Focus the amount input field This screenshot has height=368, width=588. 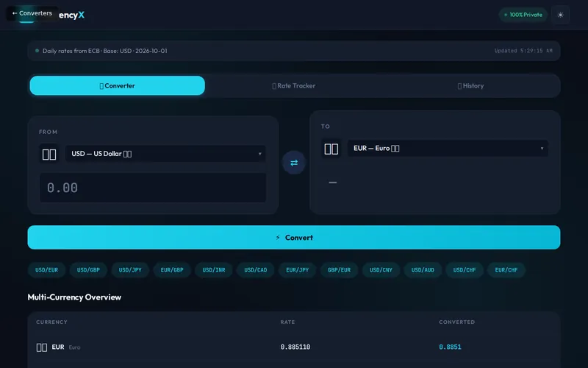pos(153,188)
